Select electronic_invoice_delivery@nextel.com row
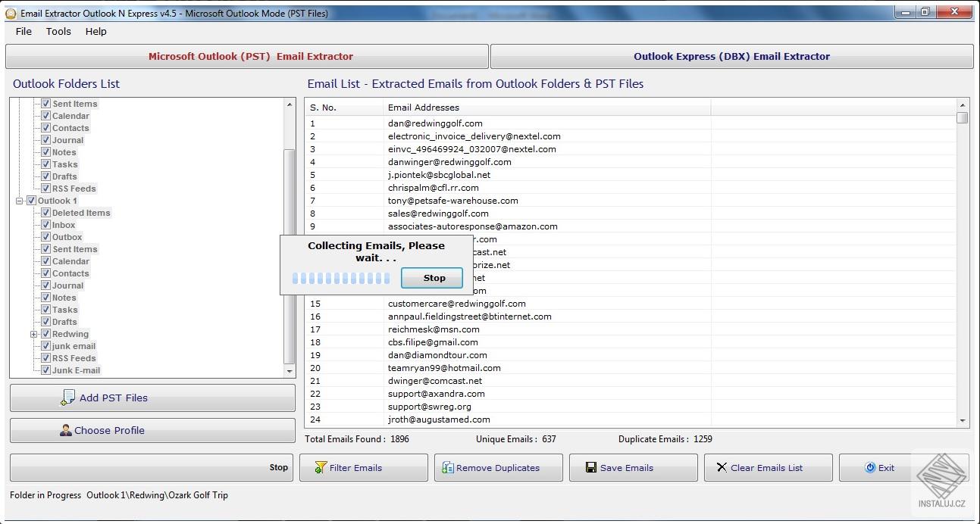This screenshot has height=524, width=980. (631, 136)
